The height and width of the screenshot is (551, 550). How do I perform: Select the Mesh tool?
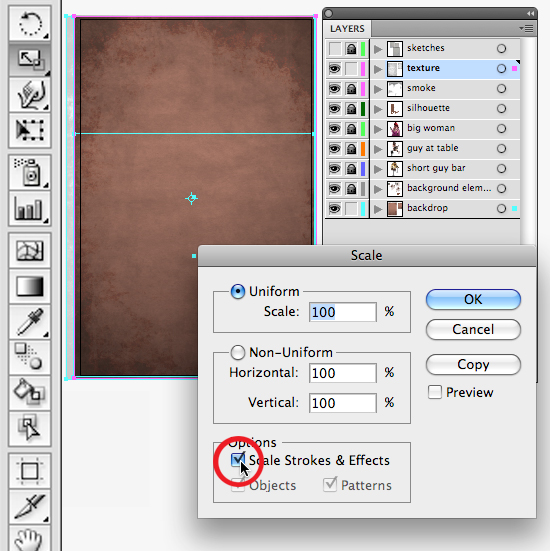point(30,250)
